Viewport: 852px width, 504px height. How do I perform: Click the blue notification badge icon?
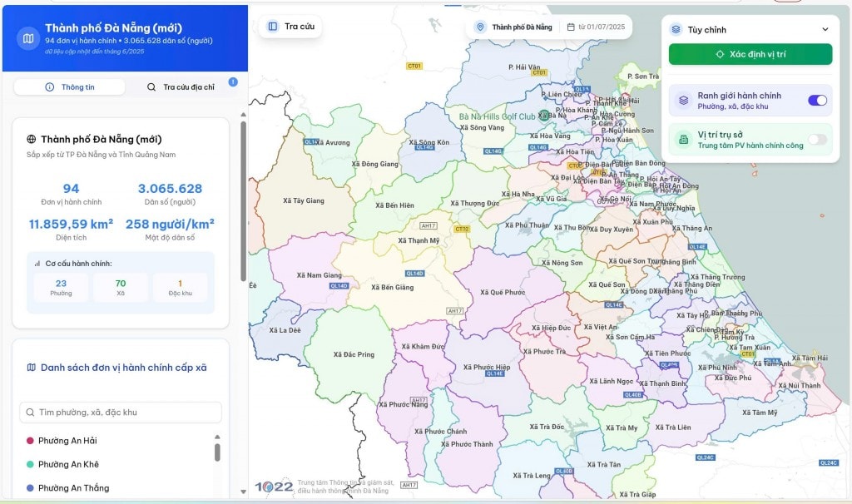233,82
